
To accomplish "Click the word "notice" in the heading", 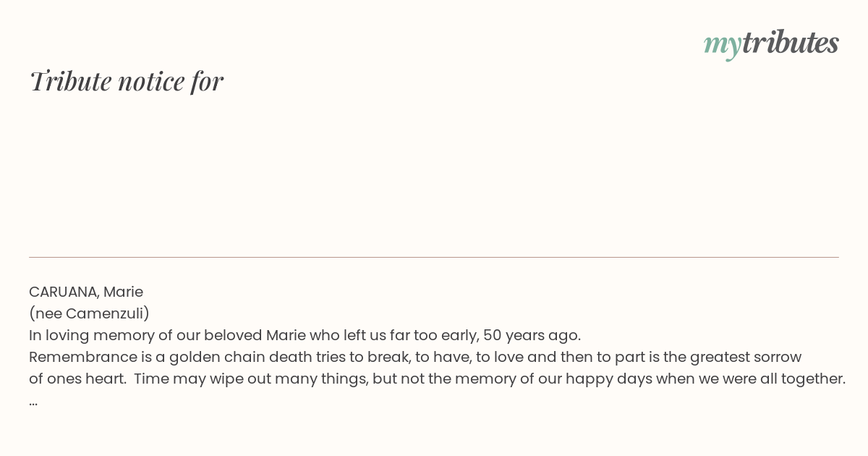I will tap(151, 82).
